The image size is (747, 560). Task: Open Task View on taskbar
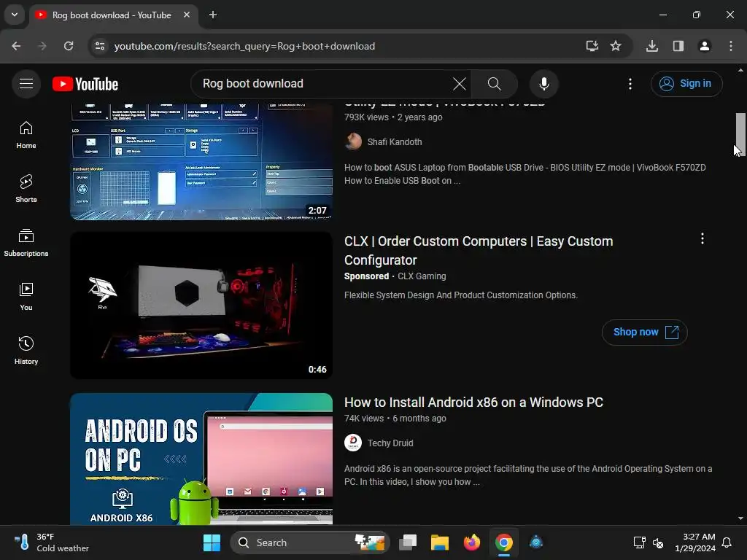[408, 542]
